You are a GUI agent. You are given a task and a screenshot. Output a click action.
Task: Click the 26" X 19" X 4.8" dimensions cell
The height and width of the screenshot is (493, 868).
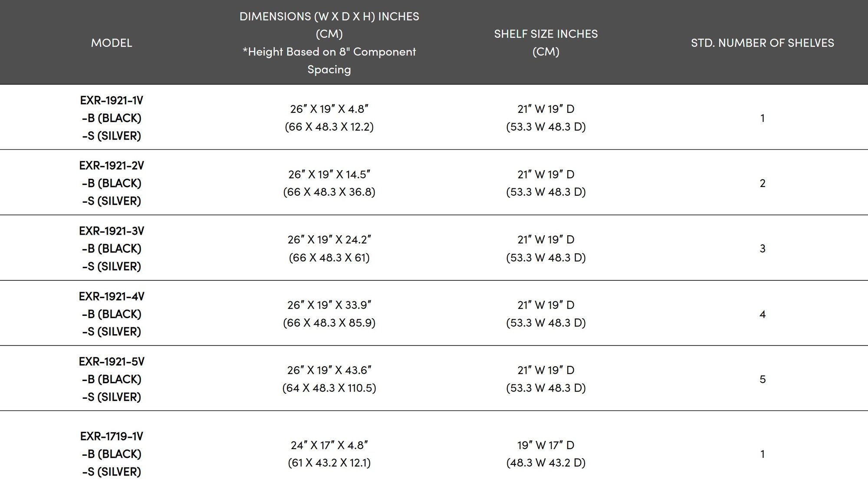pos(329,118)
